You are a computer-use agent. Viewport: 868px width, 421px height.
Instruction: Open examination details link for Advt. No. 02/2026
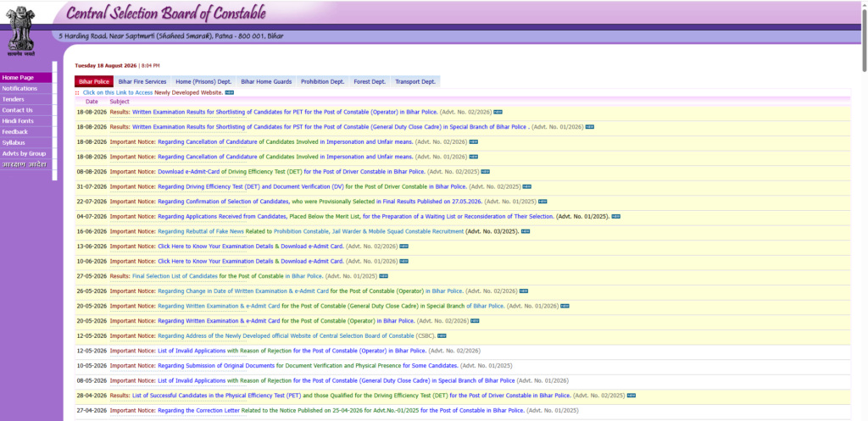pos(251,247)
